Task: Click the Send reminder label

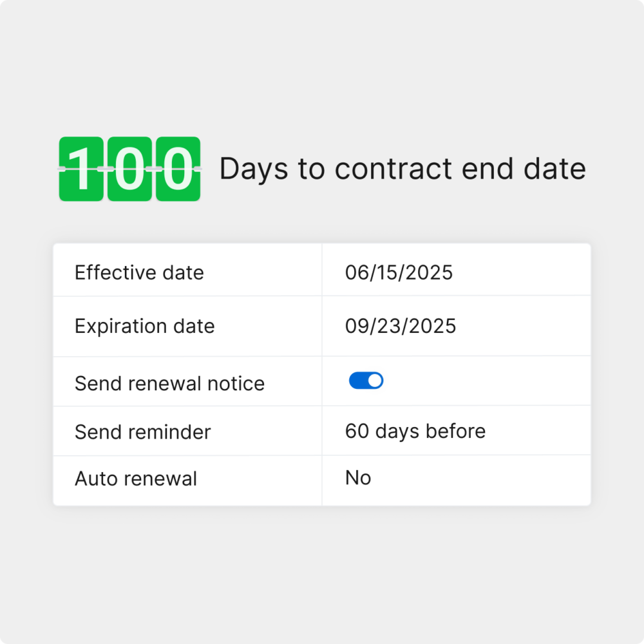Action: tap(142, 431)
